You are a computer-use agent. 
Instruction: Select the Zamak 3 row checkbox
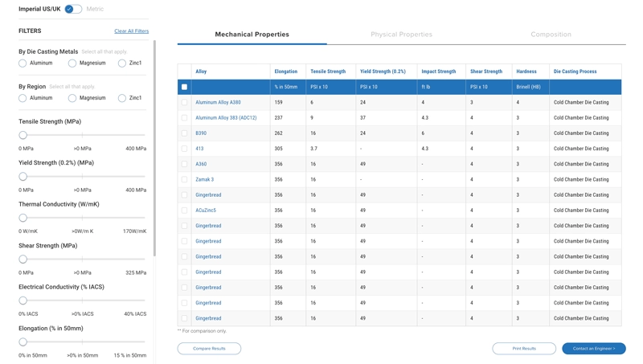click(x=184, y=179)
